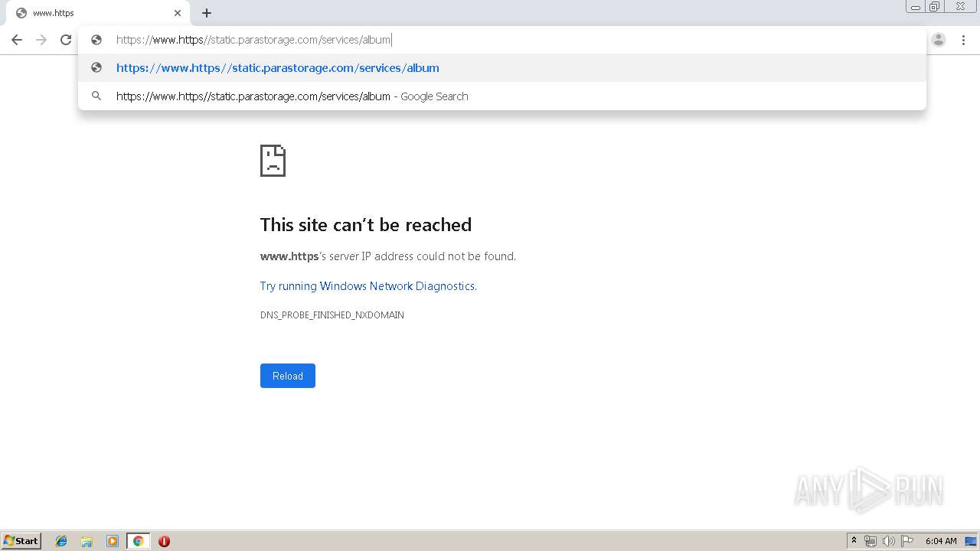Click the DNS_PROBE_FINISHED_NXDOMAIN error code
Viewport: 980px width, 551px height.
[x=332, y=315]
